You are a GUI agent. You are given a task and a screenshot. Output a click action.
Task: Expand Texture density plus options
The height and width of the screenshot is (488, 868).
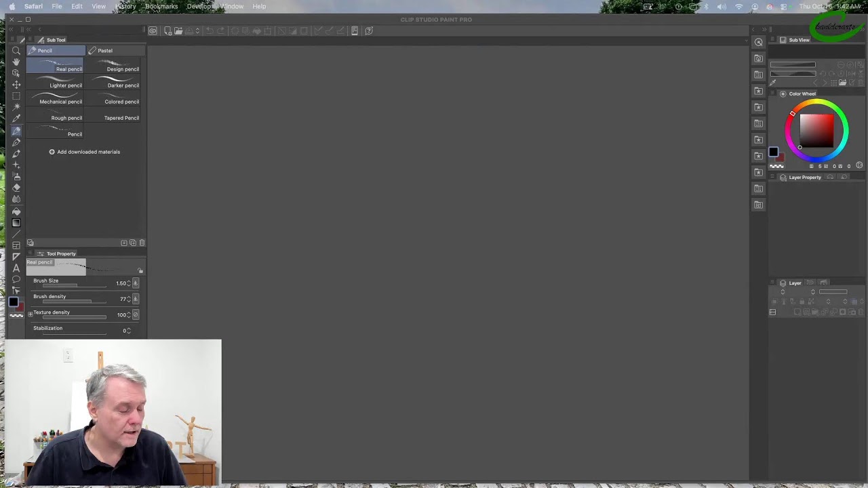tap(30, 314)
